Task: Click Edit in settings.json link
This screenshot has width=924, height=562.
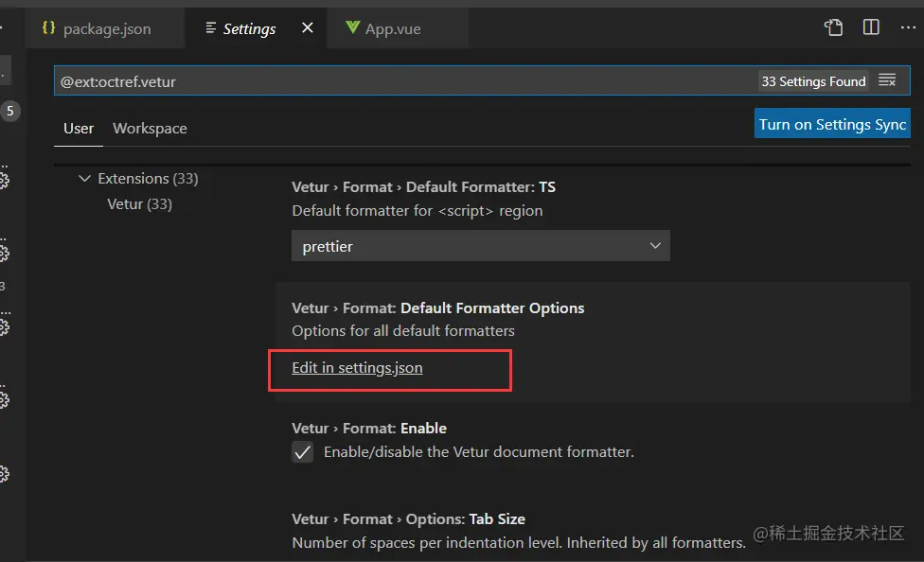Action: click(357, 367)
